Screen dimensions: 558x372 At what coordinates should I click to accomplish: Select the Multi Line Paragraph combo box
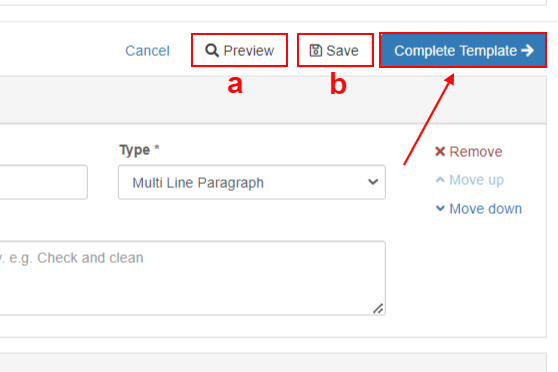(252, 182)
